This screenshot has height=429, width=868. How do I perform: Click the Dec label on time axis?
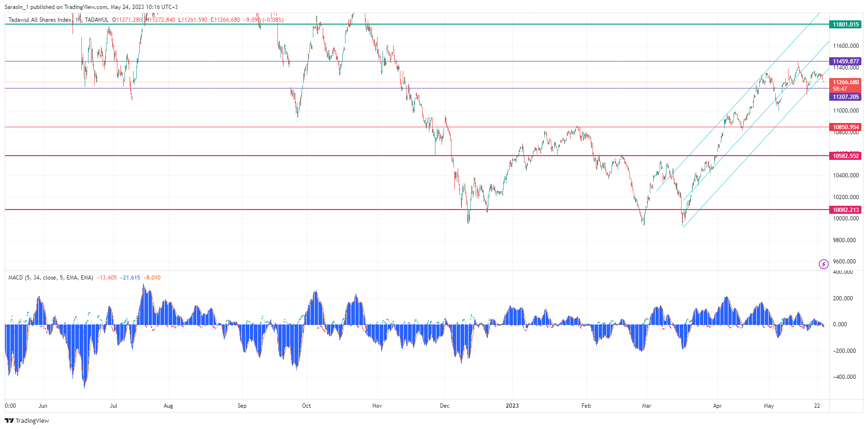tap(444, 406)
